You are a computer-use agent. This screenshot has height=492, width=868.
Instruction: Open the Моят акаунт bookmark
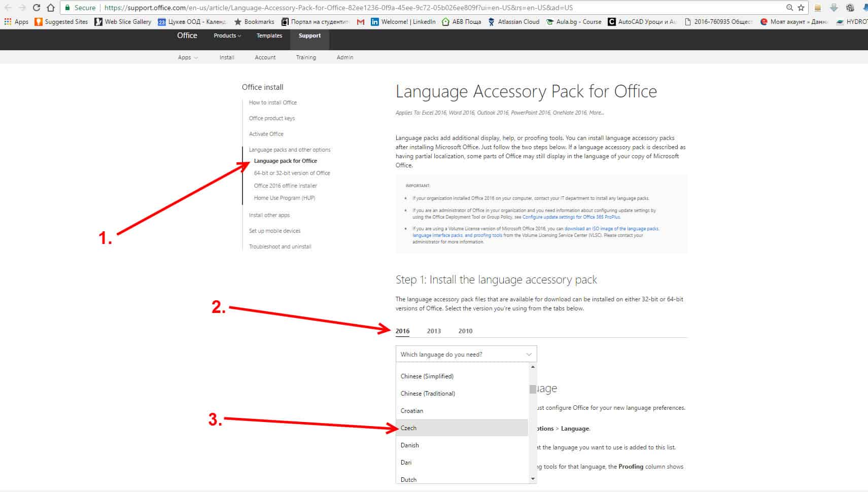pyautogui.click(x=794, y=22)
